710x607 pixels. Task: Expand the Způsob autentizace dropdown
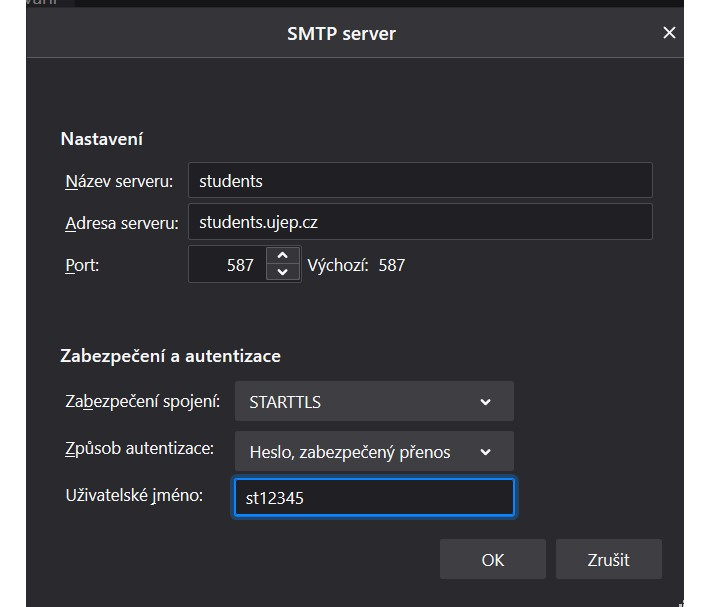point(374,452)
